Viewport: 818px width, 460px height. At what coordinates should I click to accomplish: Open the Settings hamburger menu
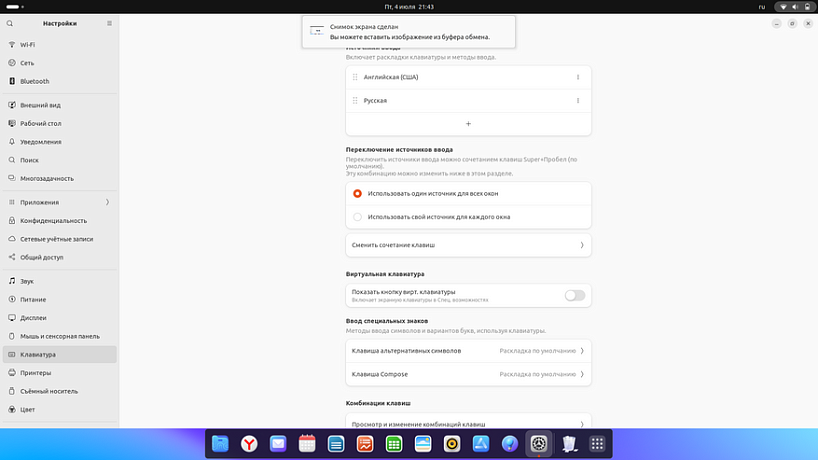coord(107,23)
